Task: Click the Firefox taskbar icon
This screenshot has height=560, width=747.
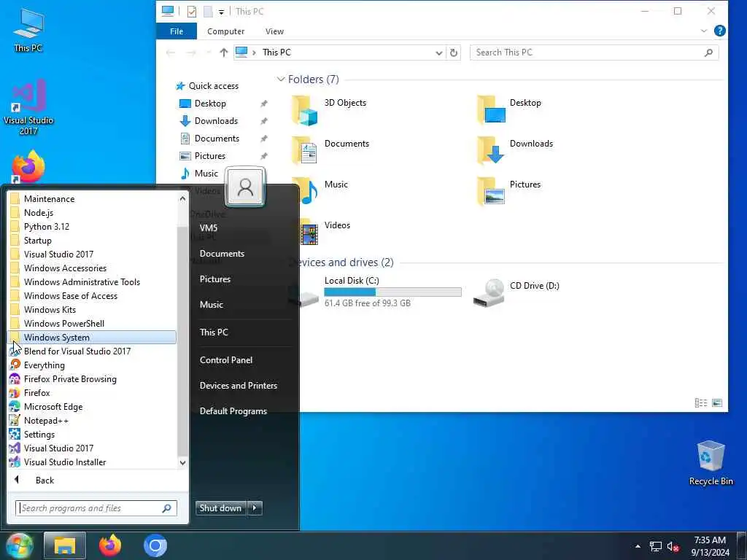Action: (110, 545)
